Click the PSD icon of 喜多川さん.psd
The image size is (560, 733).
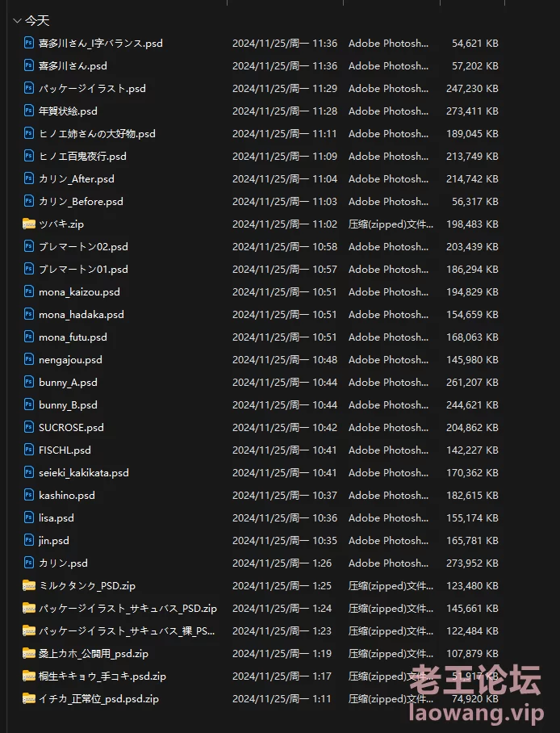(x=29, y=65)
